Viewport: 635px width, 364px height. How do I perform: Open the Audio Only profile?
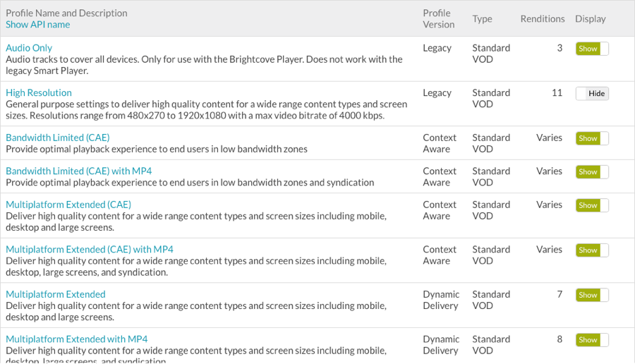pyautogui.click(x=29, y=48)
